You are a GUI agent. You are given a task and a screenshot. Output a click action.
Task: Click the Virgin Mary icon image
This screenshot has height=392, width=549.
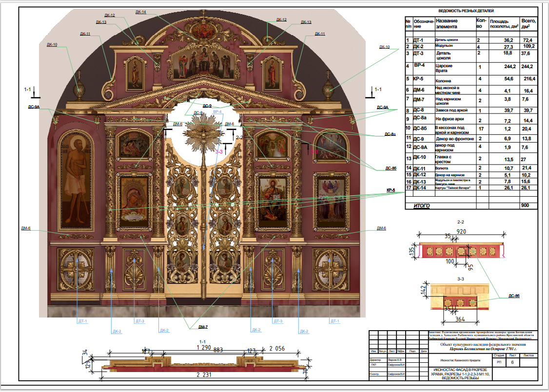(134, 202)
